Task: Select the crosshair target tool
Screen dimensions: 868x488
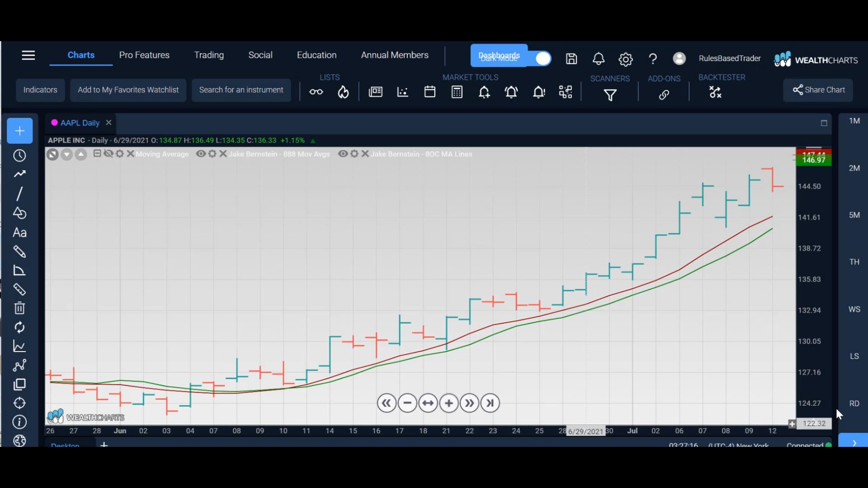Action: tap(19, 403)
